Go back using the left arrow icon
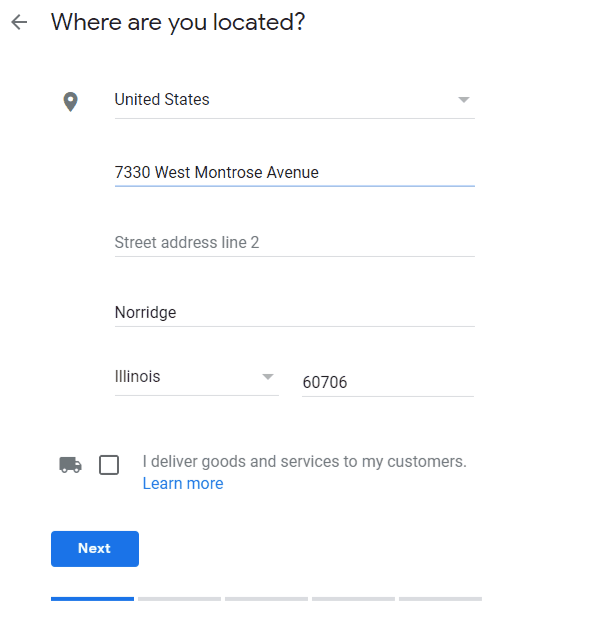The image size is (592, 620). click(x=19, y=22)
